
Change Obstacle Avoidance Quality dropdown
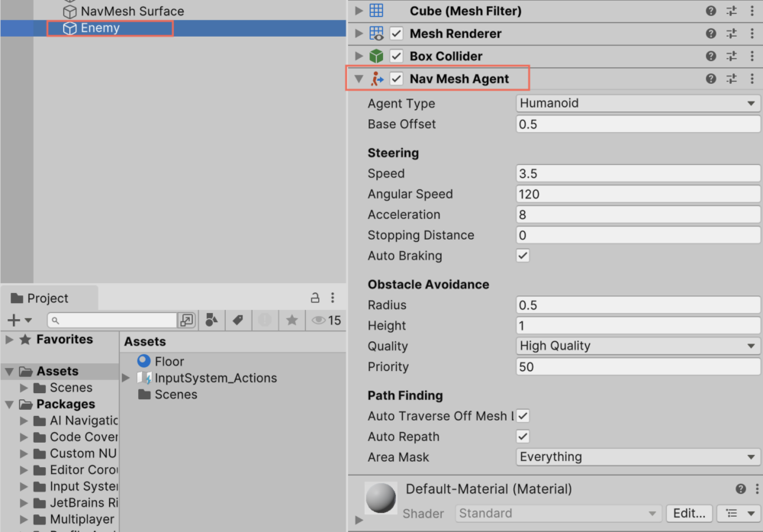pos(637,346)
